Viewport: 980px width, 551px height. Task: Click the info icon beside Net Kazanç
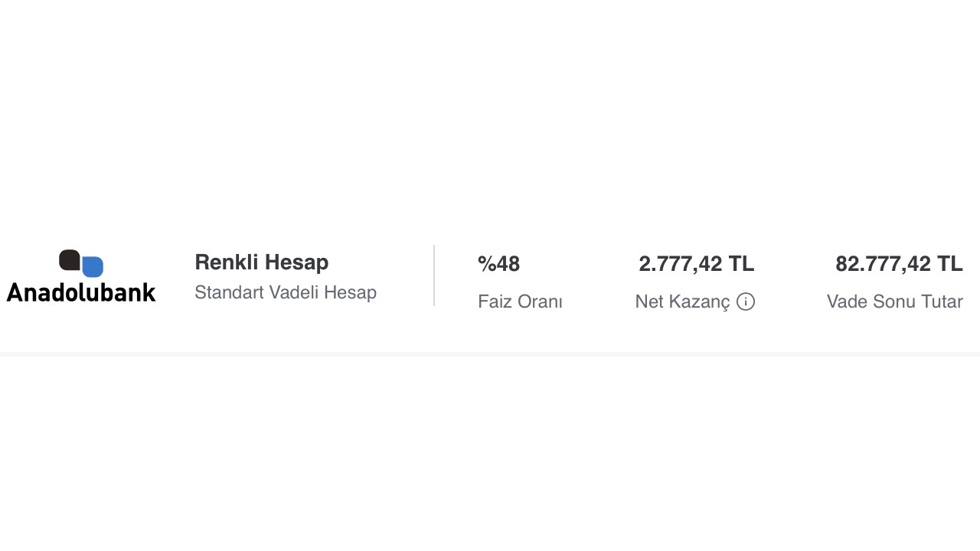pos(746,302)
